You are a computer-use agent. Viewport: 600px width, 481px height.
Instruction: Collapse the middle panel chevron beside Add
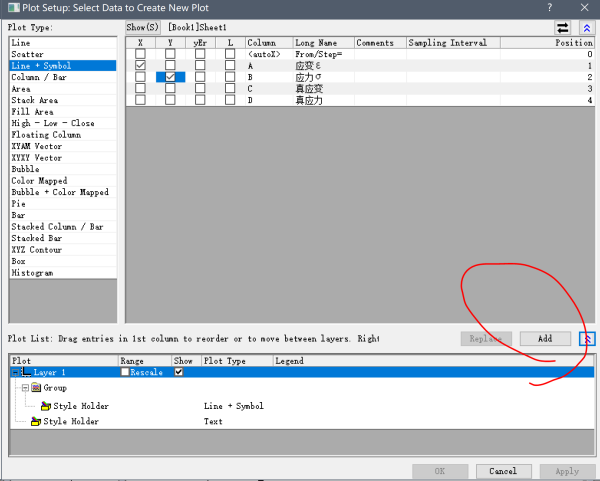point(587,339)
